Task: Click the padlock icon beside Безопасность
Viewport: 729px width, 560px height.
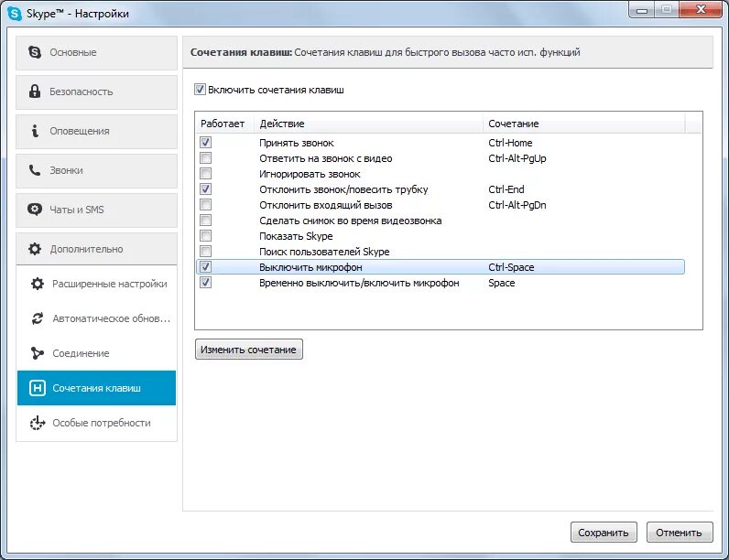Action: (35, 91)
